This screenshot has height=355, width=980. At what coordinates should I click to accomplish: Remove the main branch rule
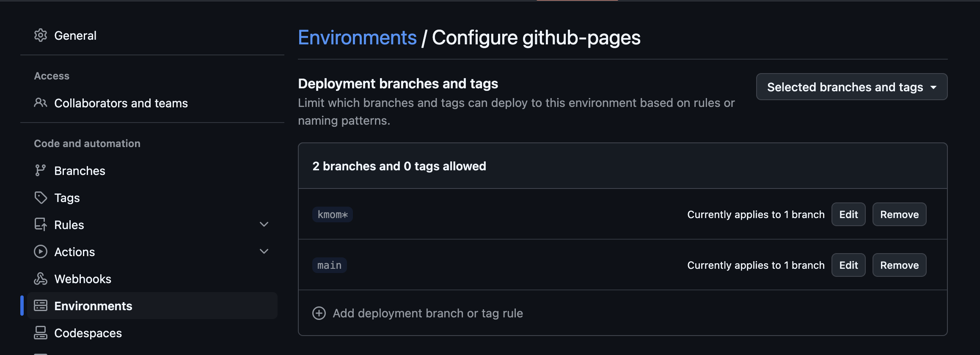[x=899, y=265]
